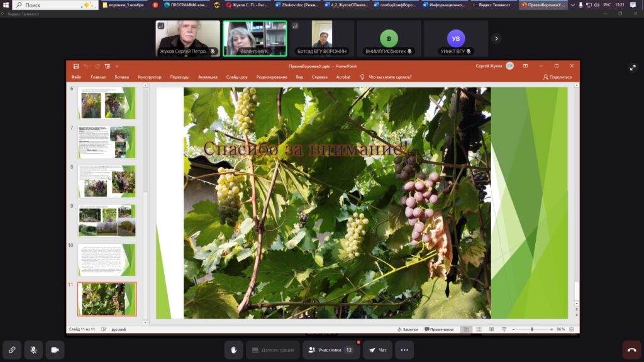Image resolution: width=644 pixels, height=362 pixels.
Task: Select slide 9 thumbnail in the panel
Action: pos(106,220)
